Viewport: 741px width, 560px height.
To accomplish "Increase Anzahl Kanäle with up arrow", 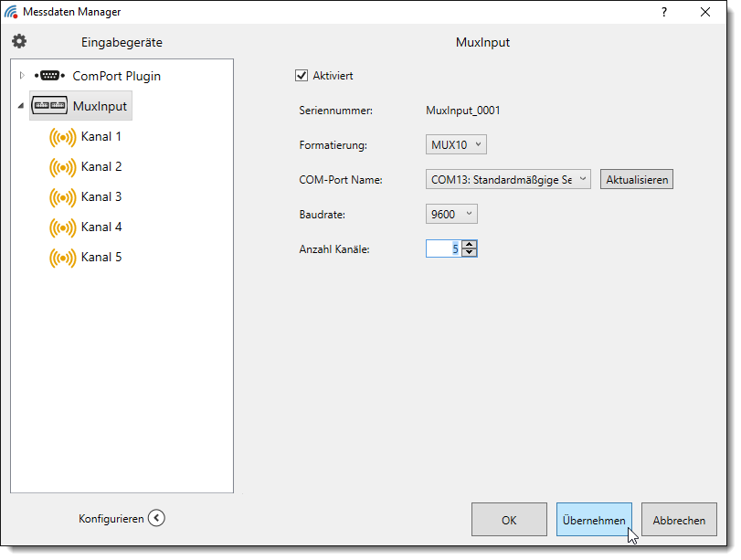I will (469, 244).
